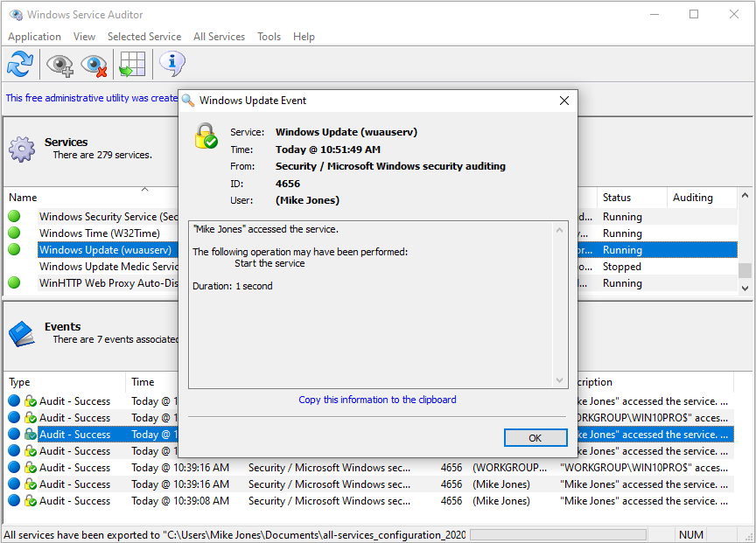756x543 pixels.
Task: Click OK in Windows Update Event dialog
Action: (x=535, y=438)
